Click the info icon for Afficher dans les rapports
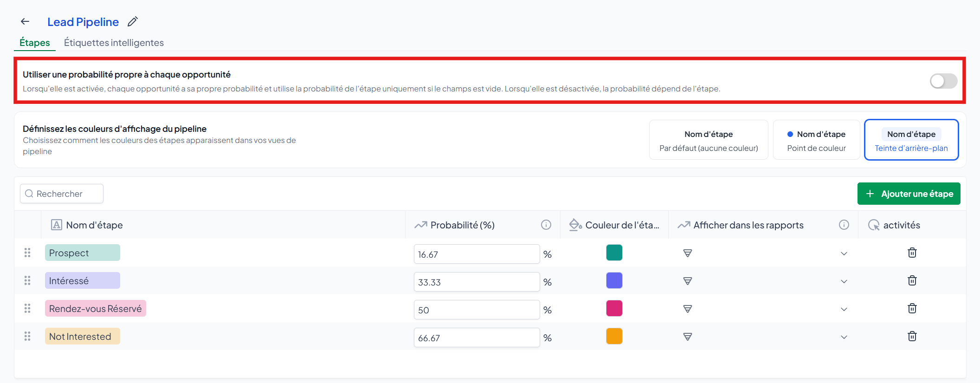 [844, 225]
